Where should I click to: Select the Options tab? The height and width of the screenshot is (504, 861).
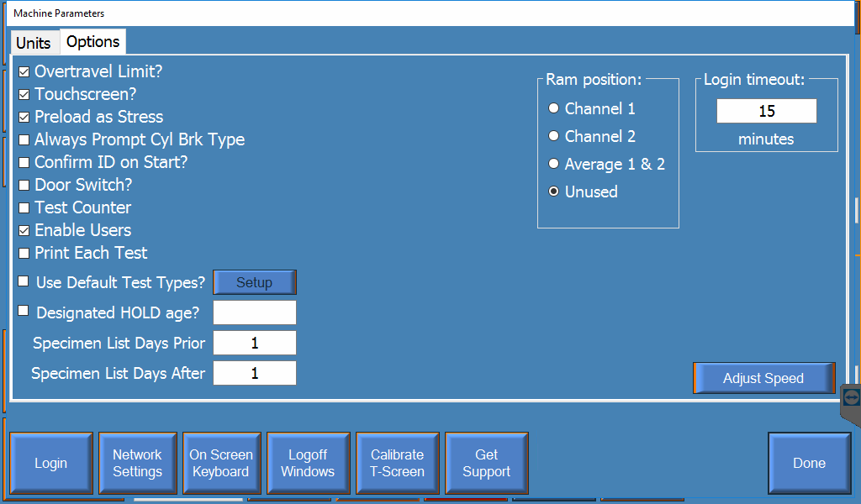coord(92,41)
